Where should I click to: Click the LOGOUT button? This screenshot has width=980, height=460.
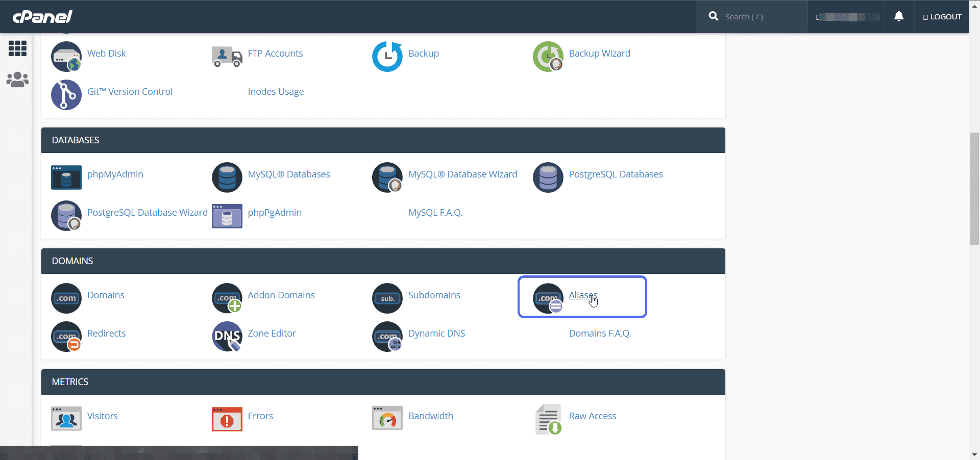coord(942,17)
